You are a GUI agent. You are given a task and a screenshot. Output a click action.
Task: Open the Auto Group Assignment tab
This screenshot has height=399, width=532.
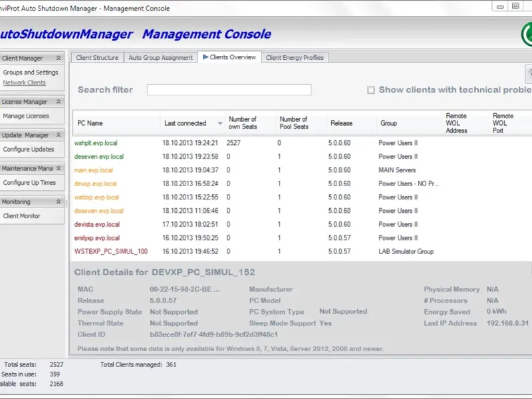click(x=160, y=58)
